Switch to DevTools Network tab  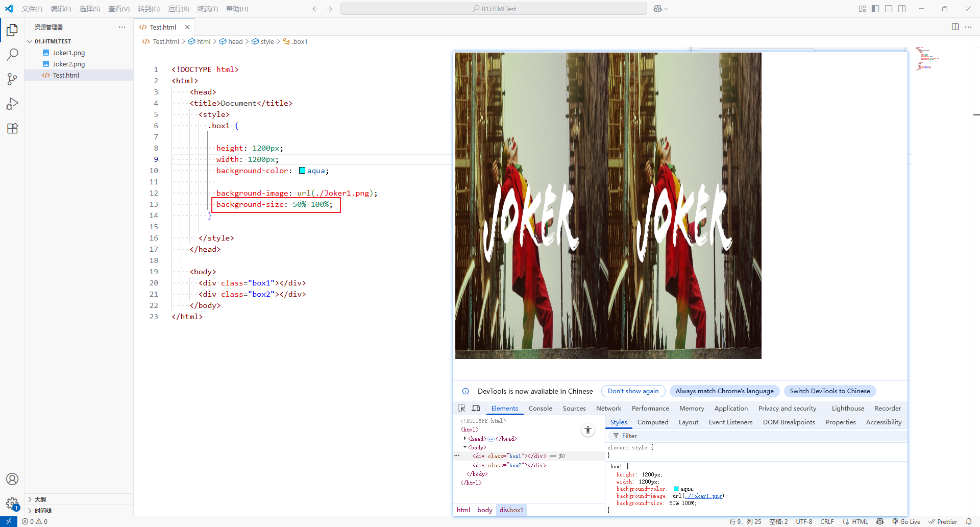coord(609,408)
